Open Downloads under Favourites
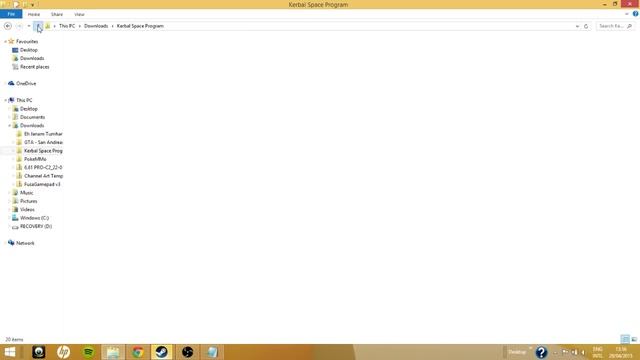Viewport: 640px width, 360px height. click(x=32, y=58)
